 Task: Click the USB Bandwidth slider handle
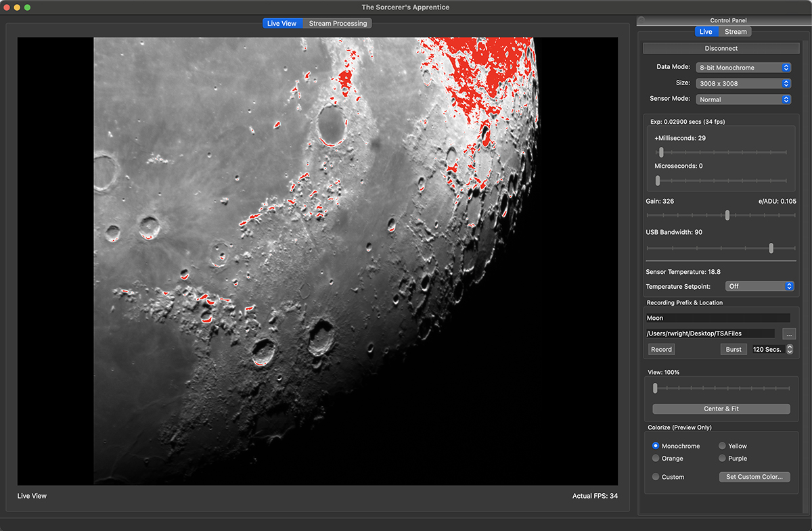(771, 248)
